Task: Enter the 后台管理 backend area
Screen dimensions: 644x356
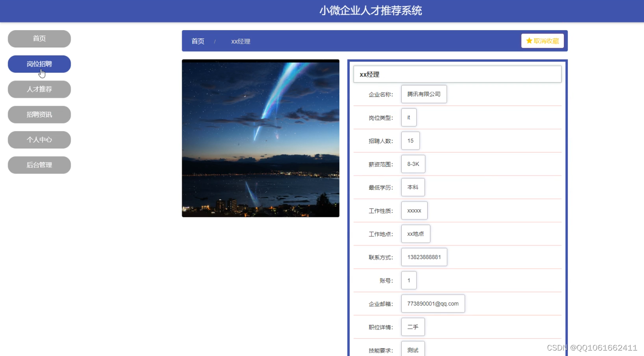Action: pos(39,165)
